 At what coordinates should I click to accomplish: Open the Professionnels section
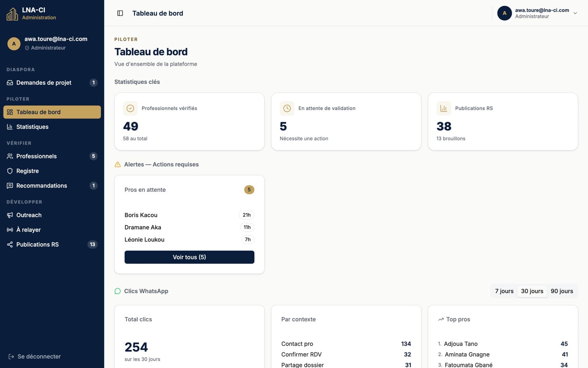(52, 156)
